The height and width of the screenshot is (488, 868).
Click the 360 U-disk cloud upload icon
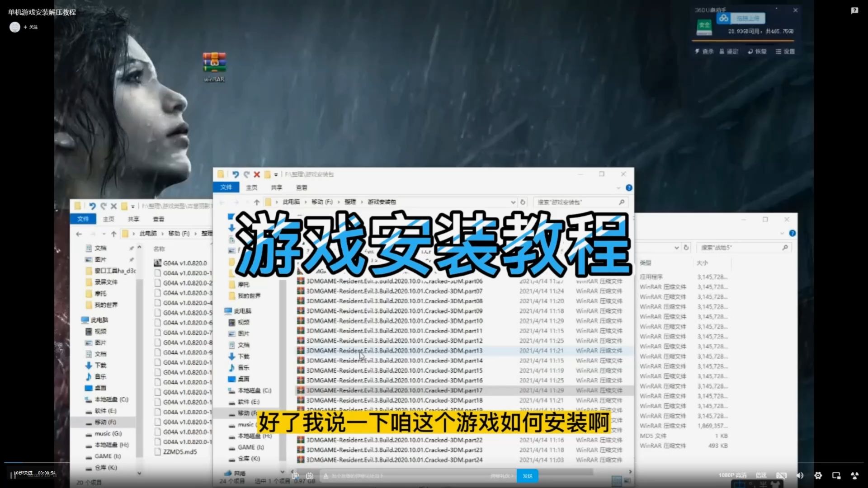(x=724, y=18)
